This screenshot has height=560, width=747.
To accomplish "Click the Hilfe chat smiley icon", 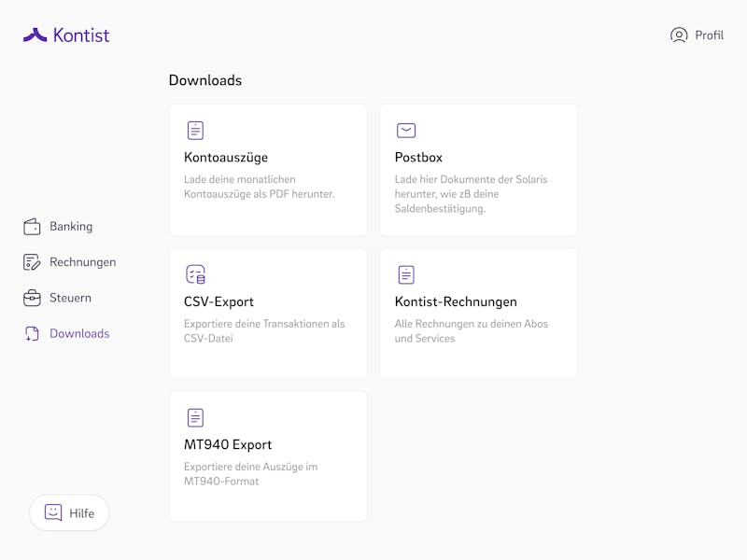I will [x=53, y=512].
